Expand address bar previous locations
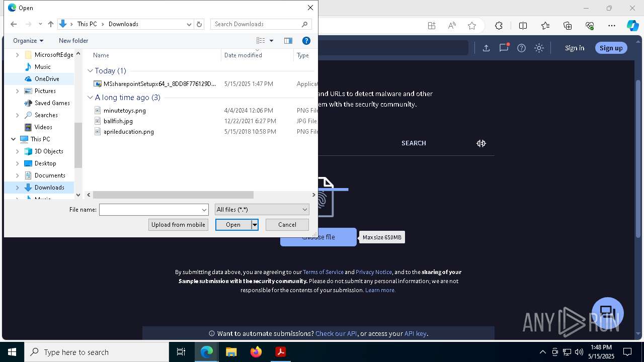644x362 pixels. [189, 24]
